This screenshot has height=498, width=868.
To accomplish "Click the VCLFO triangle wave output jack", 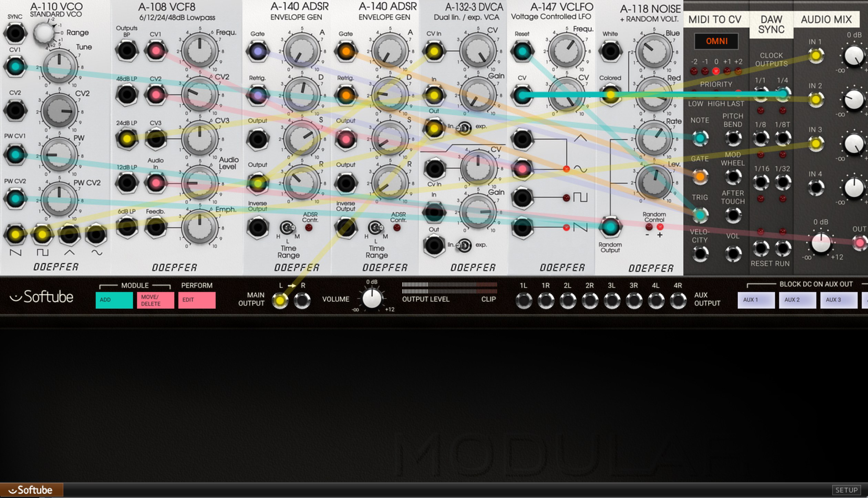I will (x=522, y=139).
